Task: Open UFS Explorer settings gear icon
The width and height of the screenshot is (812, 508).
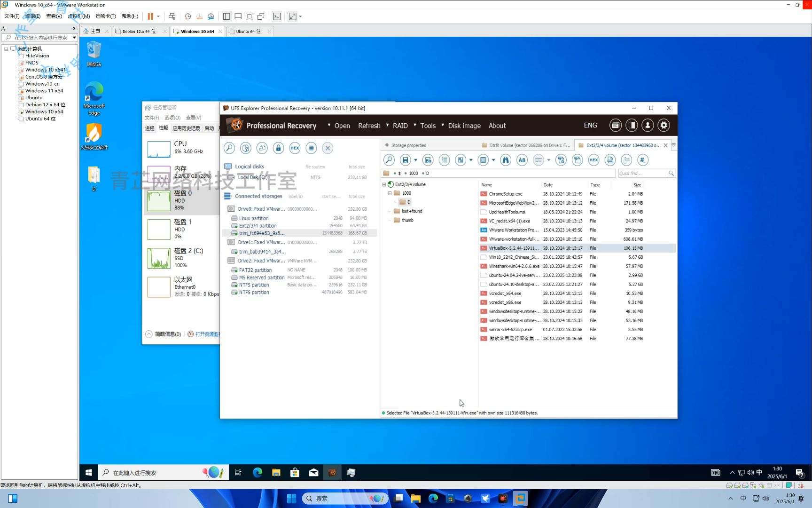Action: pyautogui.click(x=664, y=125)
